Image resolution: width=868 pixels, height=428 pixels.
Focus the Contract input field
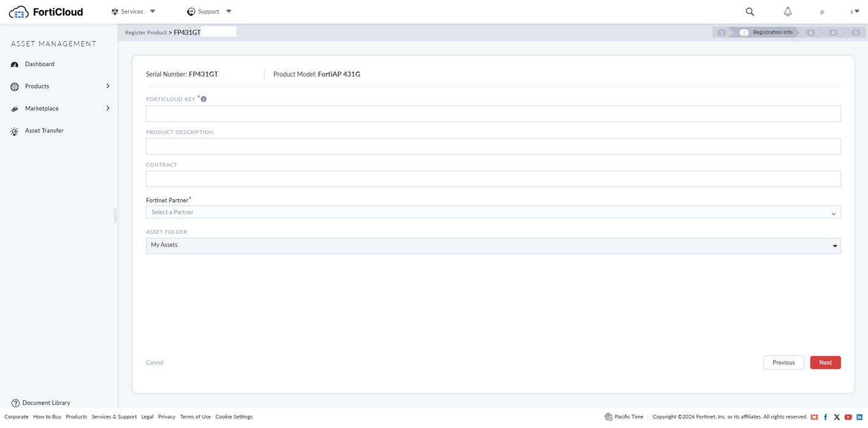pos(493,179)
